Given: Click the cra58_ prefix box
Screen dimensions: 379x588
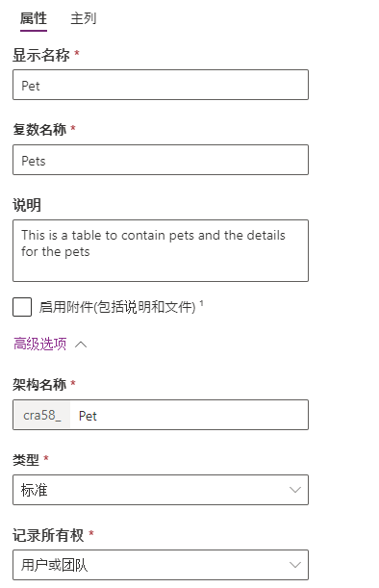Looking at the screenshot, I should tap(41, 415).
